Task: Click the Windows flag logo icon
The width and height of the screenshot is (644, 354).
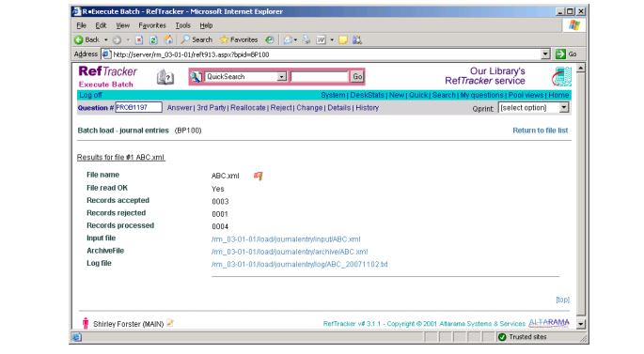Action: 574,25
